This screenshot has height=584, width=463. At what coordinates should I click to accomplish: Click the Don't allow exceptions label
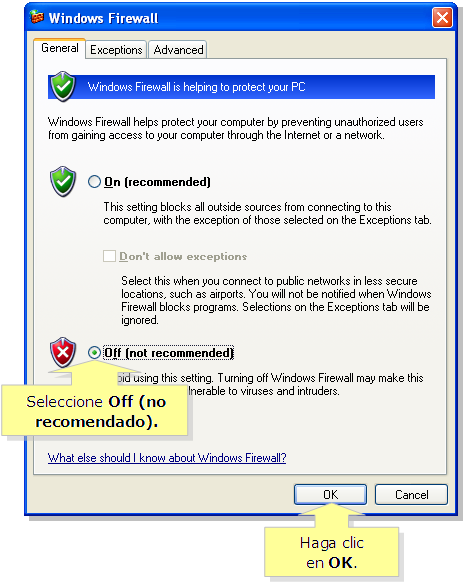click(x=183, y=257)
